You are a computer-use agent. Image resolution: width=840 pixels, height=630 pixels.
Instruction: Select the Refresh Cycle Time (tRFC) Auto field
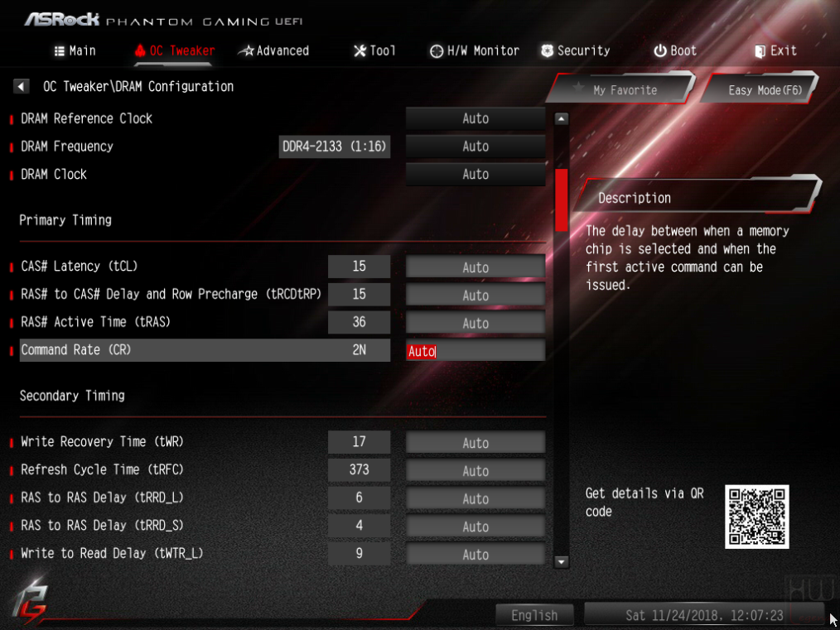(476, 470)
